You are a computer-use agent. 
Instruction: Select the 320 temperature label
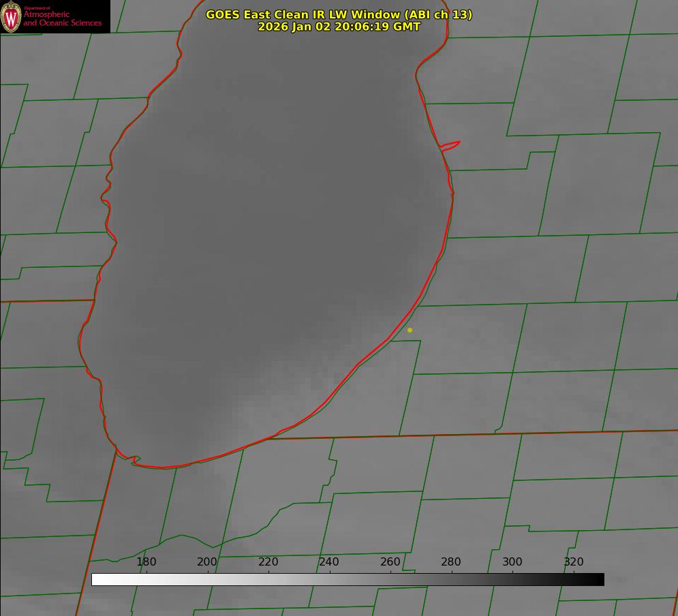pos(574,561)
